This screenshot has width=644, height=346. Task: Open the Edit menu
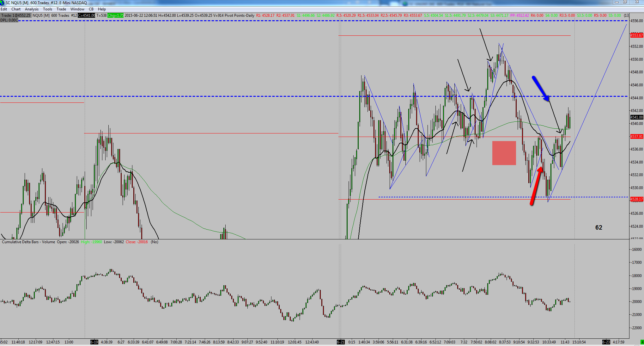click(x=4, y=9)
